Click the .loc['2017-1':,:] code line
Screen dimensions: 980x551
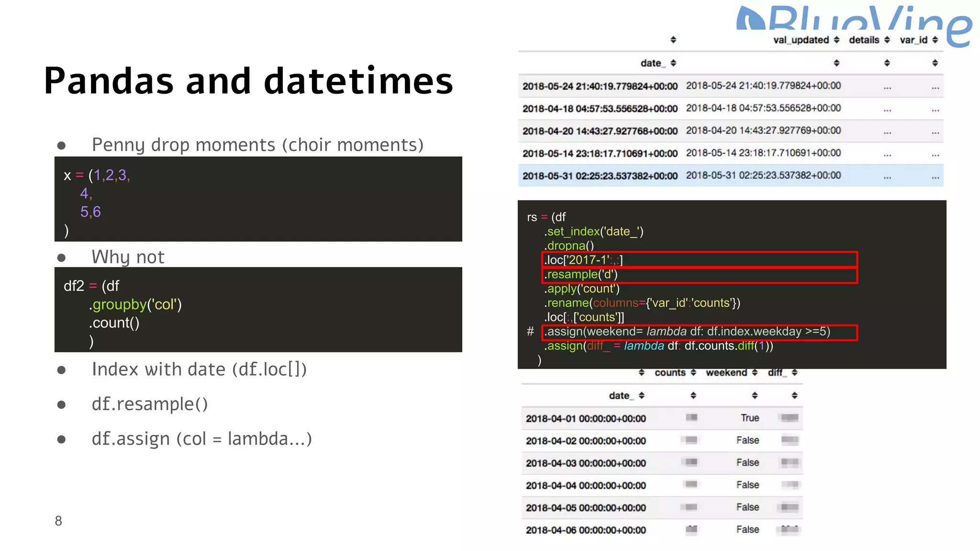(583, 260)
